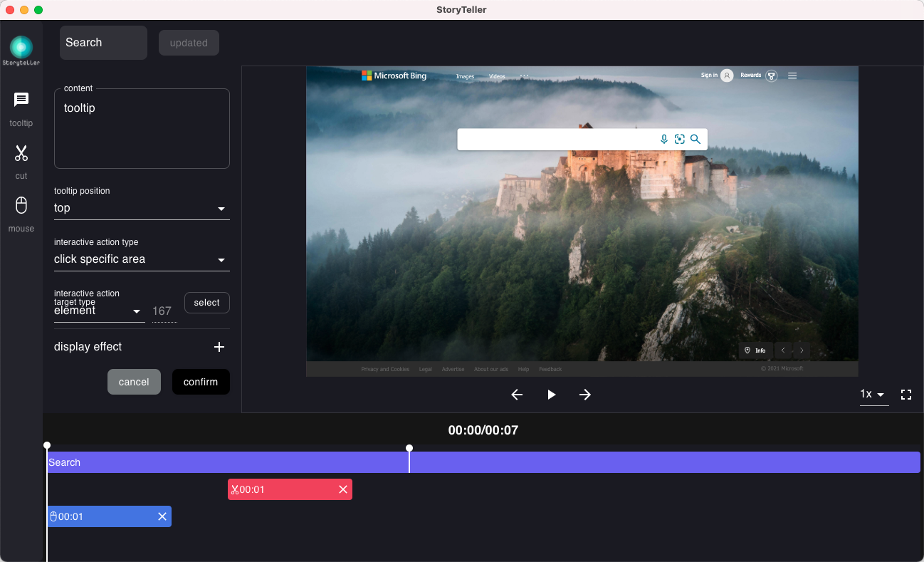Click Bing next image arrow
924x562 pixels.
(x=802, y=350)
